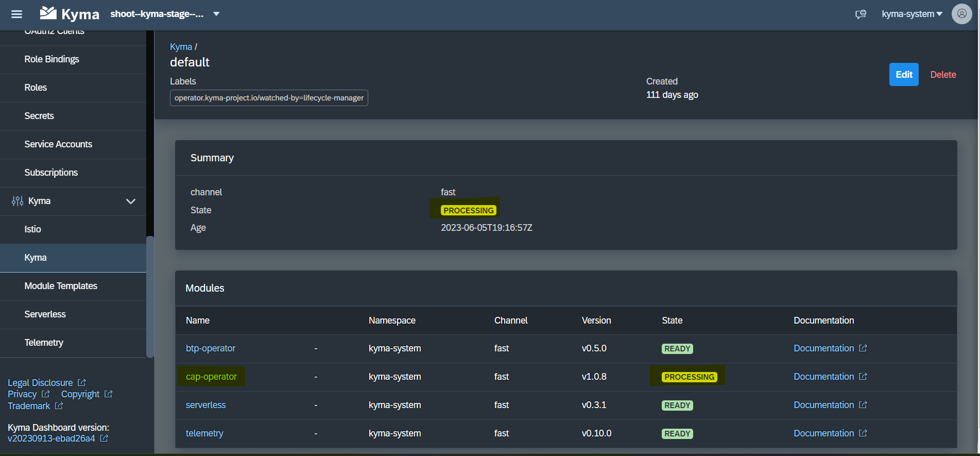This screenshot has width=980, height=456.
Task: Click version v0.10.0 in telemetry row
Action: tap(597, 433)
